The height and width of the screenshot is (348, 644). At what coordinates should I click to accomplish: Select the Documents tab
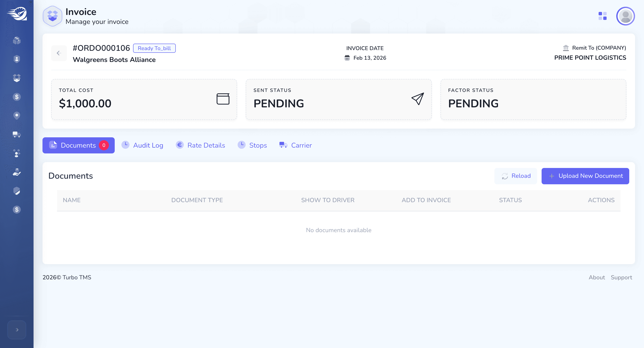click(x=78, y=145)
